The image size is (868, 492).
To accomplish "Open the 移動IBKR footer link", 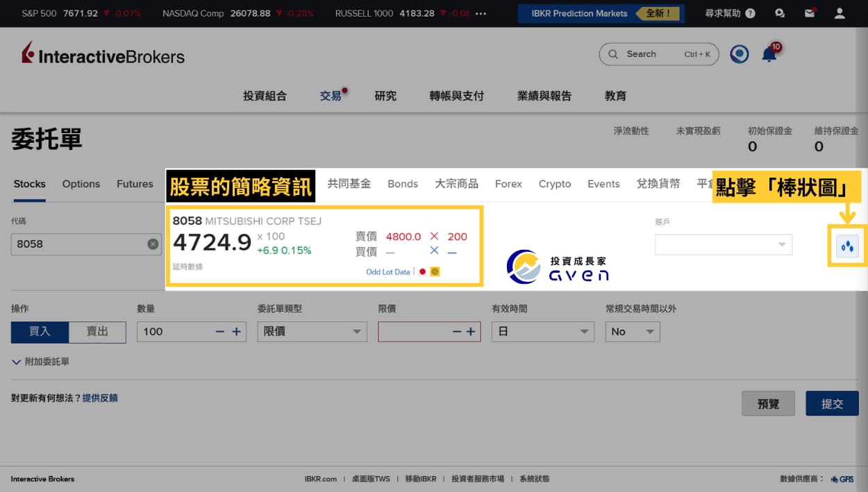I will 421,479.
